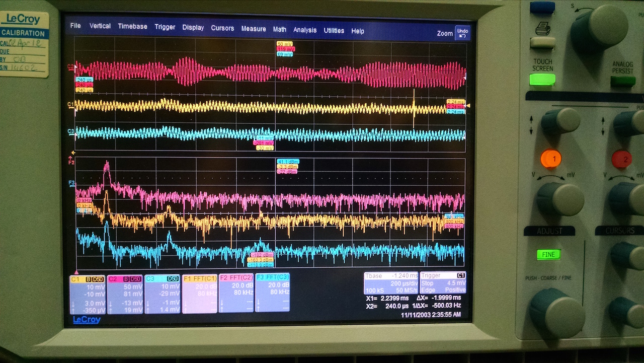Open the Cursors menu
Screen dimensions: 644x363
click(222, 28)
